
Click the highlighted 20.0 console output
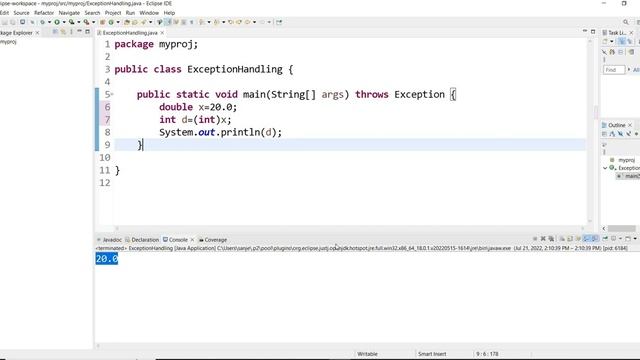tap(107, 259)
